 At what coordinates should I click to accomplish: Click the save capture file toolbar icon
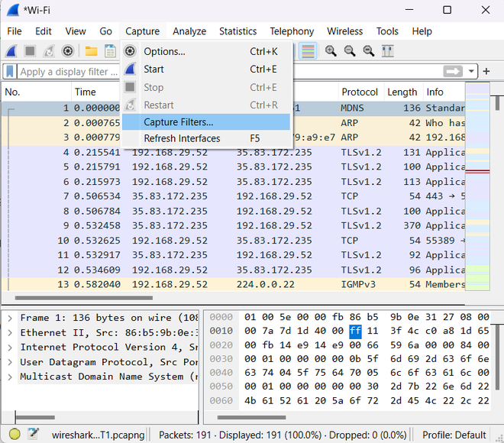[110, 51]
